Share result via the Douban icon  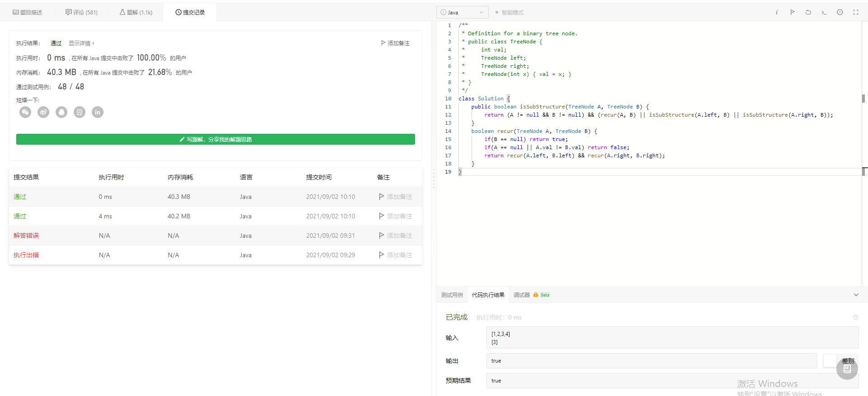pyautogui.click(x=80, y=112)
